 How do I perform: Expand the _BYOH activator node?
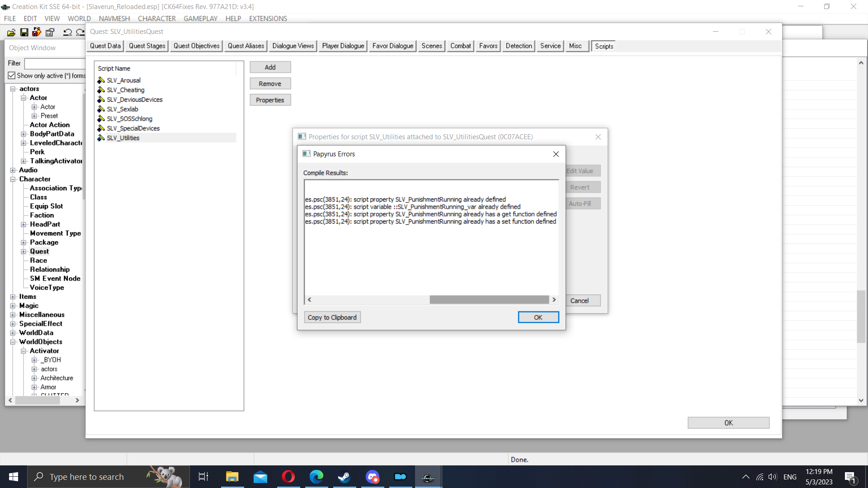tap(35, 360)
